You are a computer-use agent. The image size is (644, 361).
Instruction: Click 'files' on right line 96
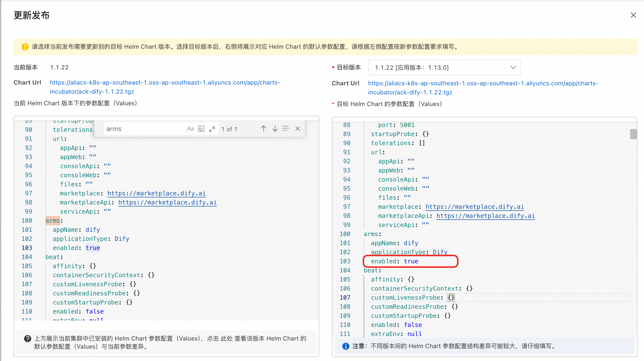[x=387, y=198]
